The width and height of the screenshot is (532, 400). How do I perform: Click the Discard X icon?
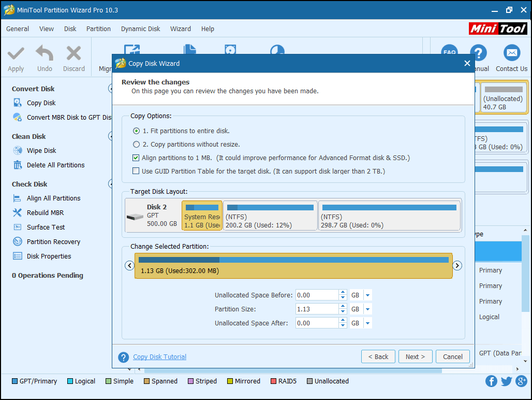click(x=73, y=53)
